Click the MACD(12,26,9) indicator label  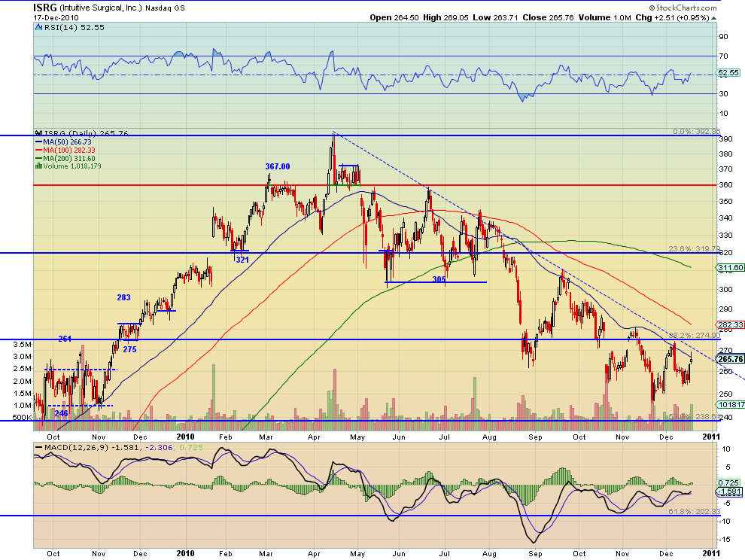pyautogui.click(x=76, y=447)
